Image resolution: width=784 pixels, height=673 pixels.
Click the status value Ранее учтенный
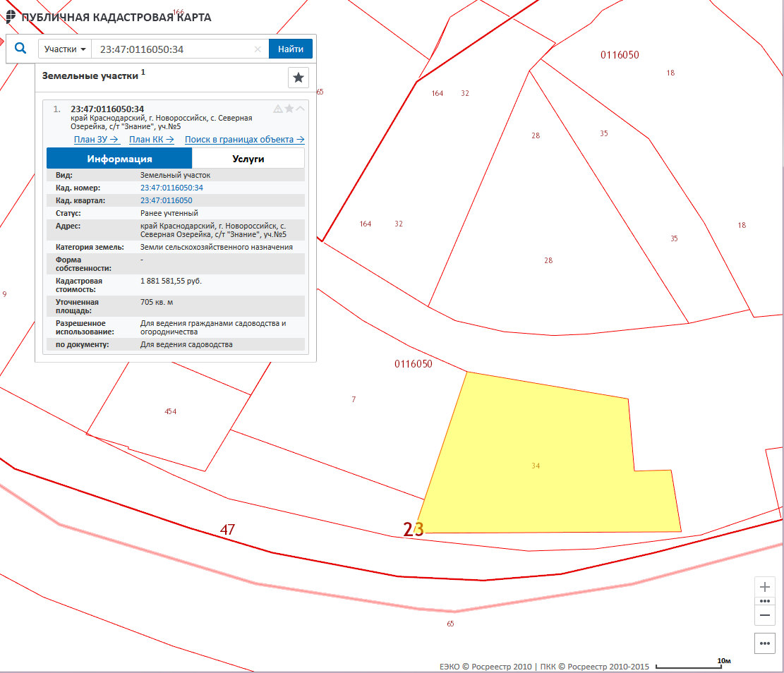coord(169,213)
